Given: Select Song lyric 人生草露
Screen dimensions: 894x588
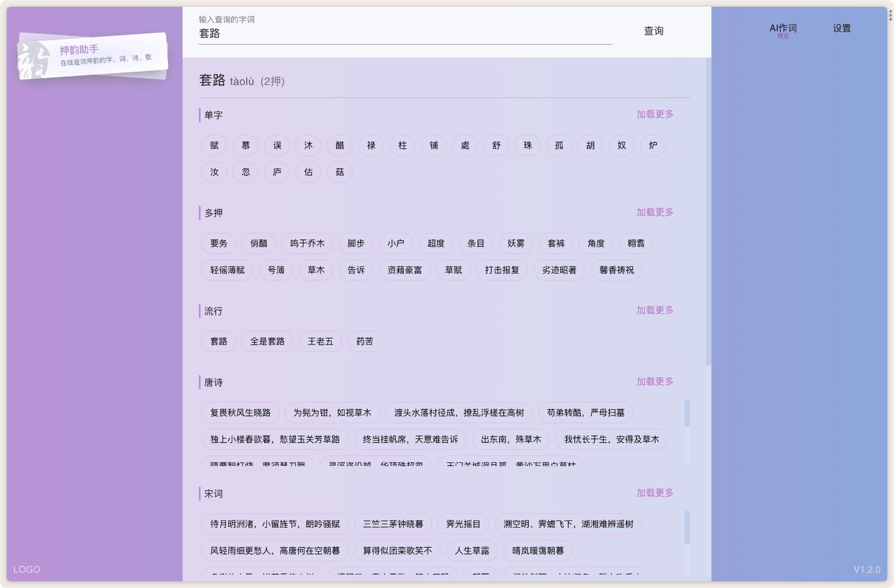Looking at the screenshot, I should coord(472,551).
